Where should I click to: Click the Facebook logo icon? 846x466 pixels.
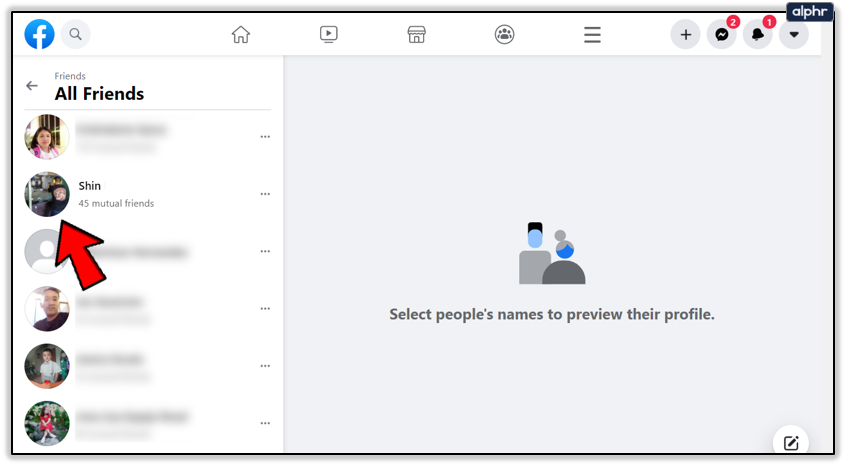[x=40, y=35]
